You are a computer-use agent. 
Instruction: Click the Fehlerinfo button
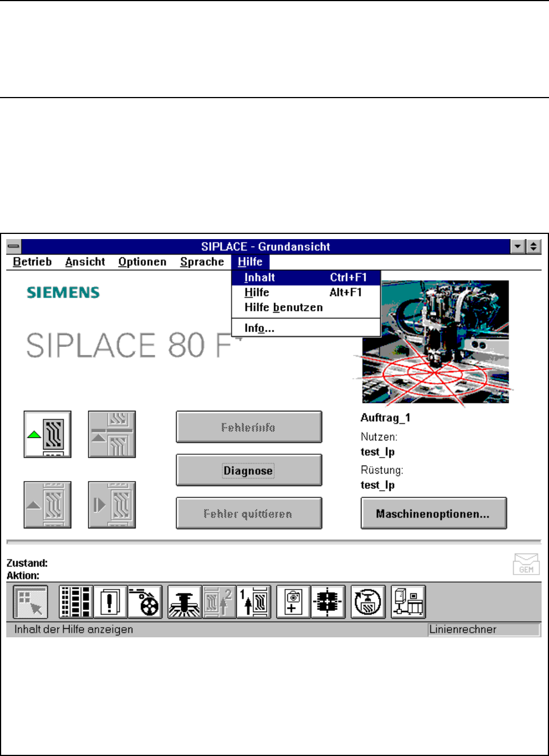pyautogui.click(x=249, y=427)
